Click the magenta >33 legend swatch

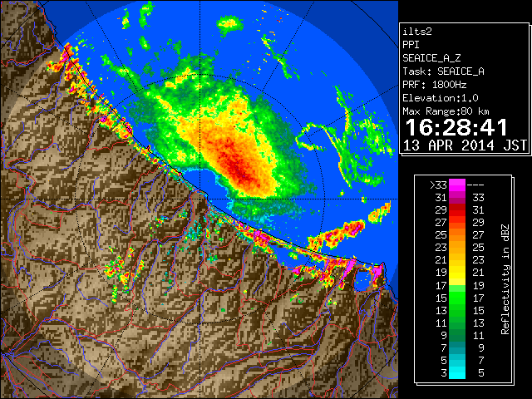457,185
